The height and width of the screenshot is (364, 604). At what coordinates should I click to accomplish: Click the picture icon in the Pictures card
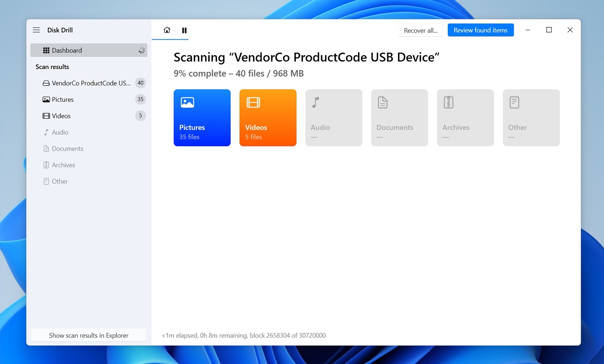pos(187,102)
